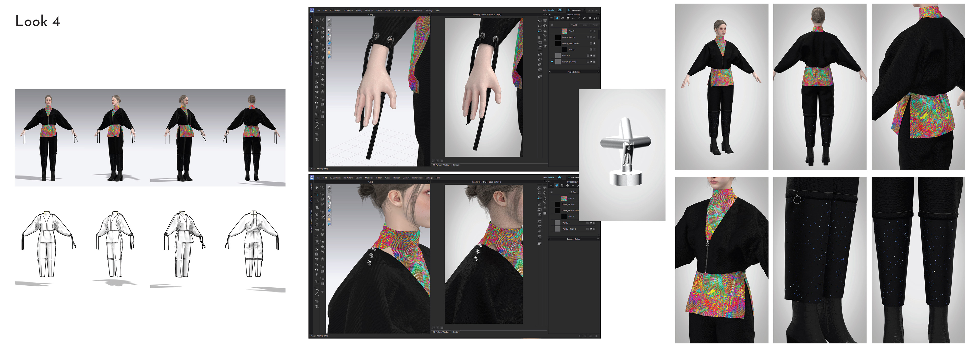Click interactive render blue clapper icon, upper window

(x=540, y=31)
